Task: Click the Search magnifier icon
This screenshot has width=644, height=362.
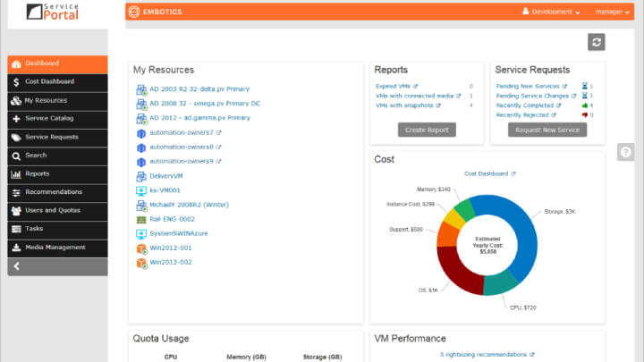Action: tap(16, 156)
